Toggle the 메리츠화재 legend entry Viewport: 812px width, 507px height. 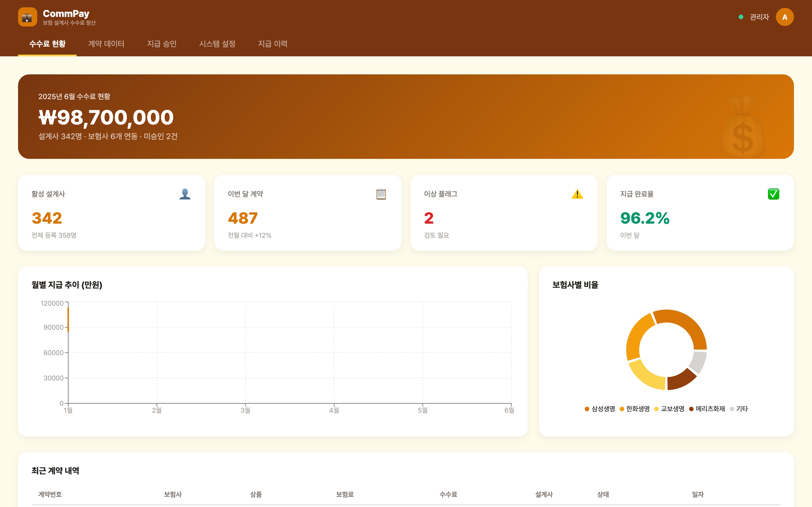710,409
